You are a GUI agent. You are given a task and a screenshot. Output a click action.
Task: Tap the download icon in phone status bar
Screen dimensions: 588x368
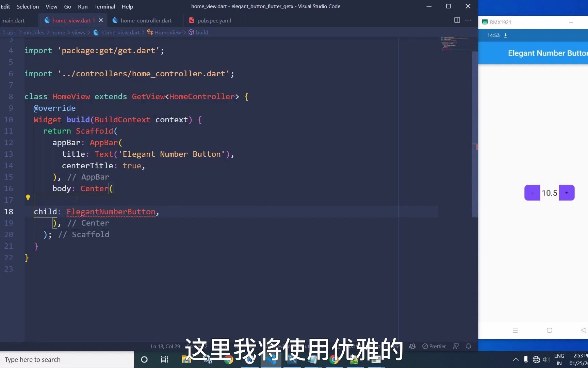click(x=505, y=35)
